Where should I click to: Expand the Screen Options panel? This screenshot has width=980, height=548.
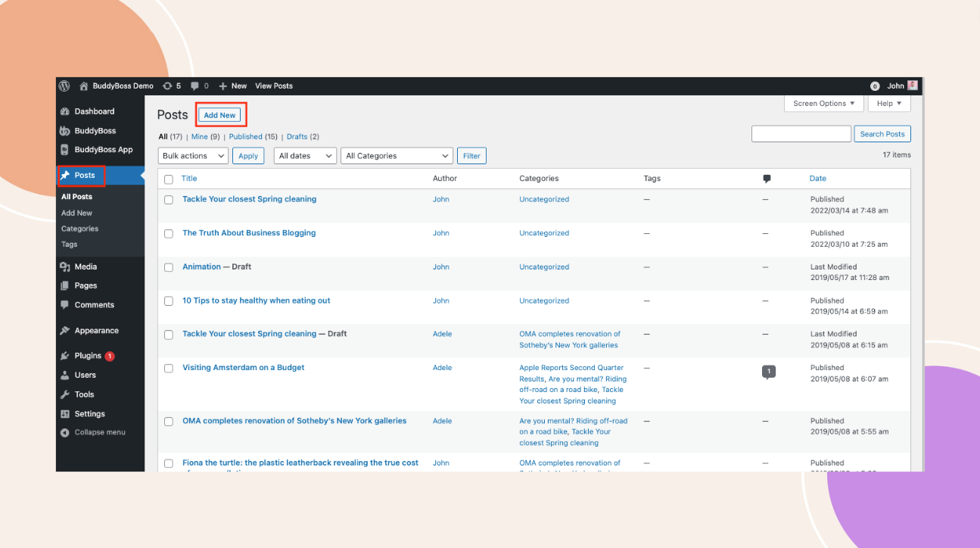pos(823,104)
